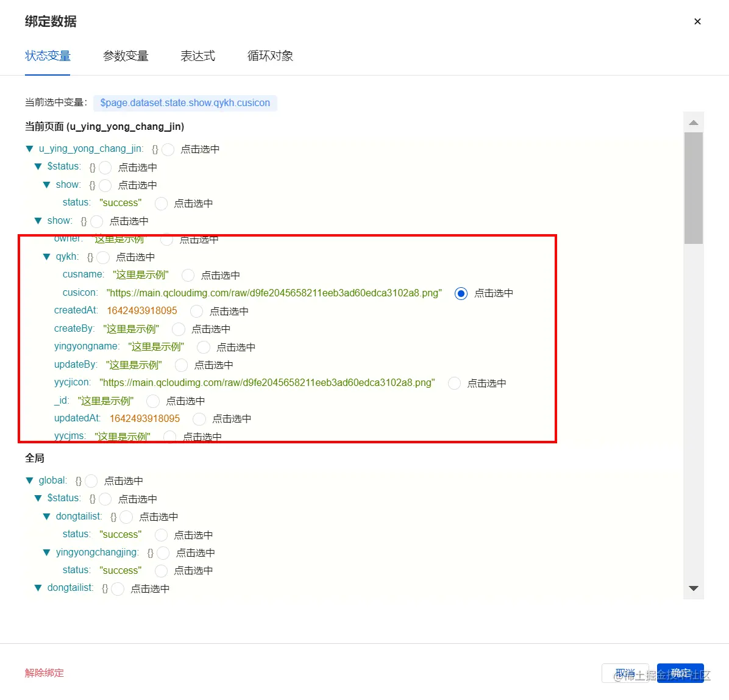Switch to the 表达式 tab
Screen dimensions: 729x700
[x=197, y=56]
